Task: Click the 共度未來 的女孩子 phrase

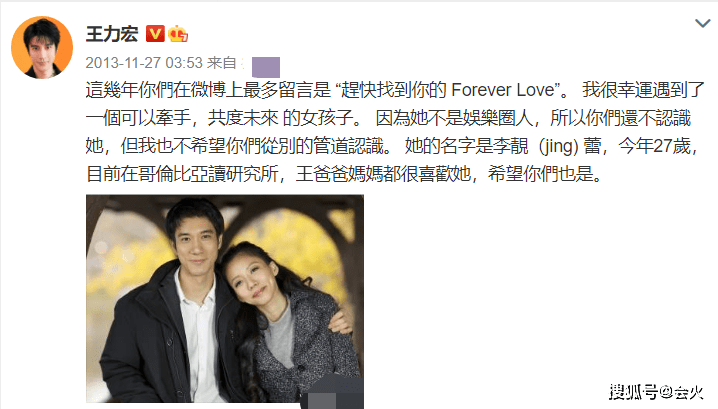Action: tap(280, 118)
